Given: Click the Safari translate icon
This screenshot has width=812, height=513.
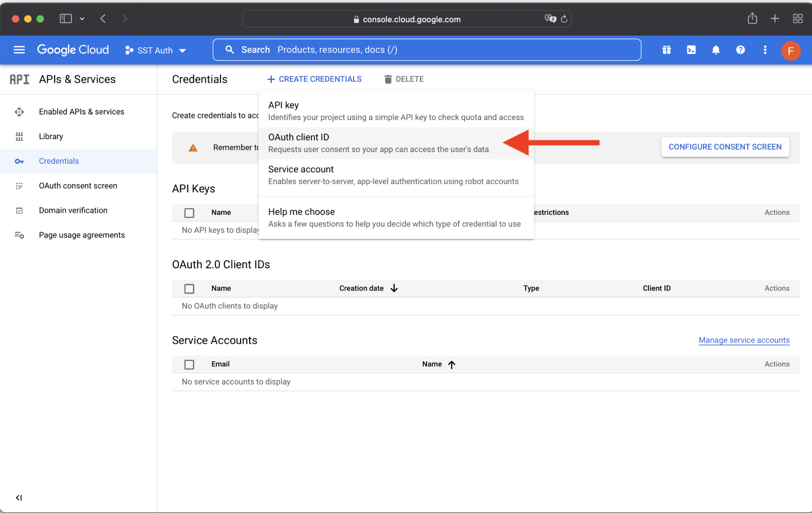Looking at the screenshot, I should pyautogui.click(x=550, y=19).
